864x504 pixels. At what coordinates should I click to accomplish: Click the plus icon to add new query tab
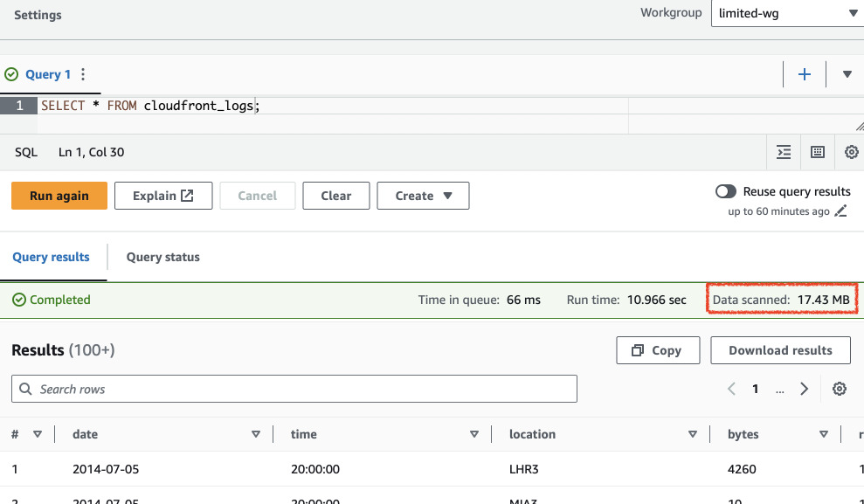pyautogui.click(x=805, y=75)
